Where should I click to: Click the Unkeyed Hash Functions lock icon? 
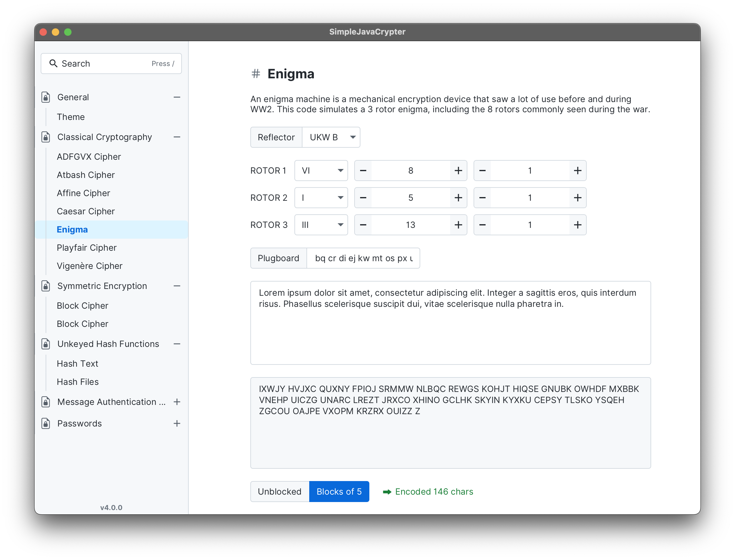click(46, 344)
